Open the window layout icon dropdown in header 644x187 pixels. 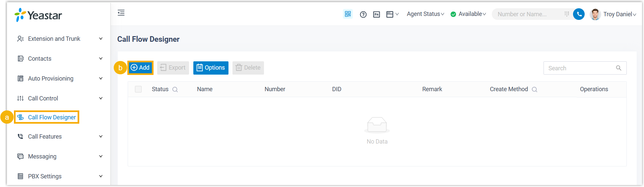[x=392, y=14]
